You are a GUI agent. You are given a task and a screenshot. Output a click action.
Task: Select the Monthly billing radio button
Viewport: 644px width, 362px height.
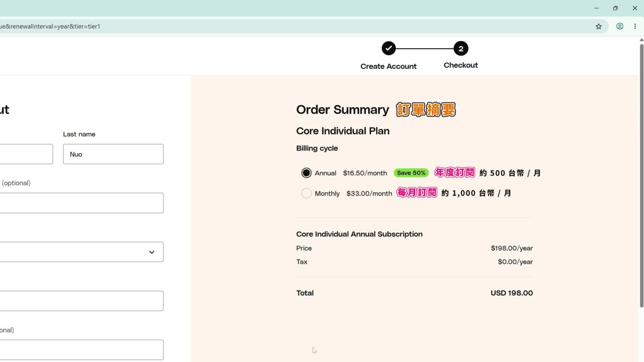pos(306,193)
